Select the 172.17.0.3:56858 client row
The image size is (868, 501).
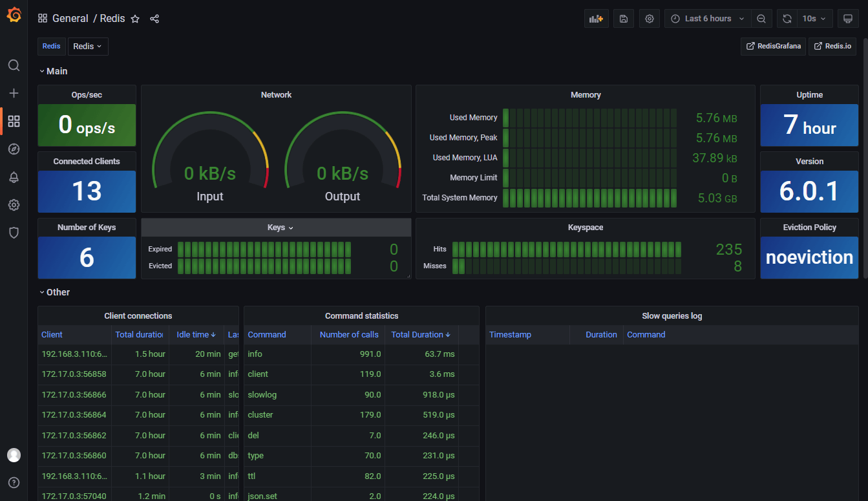click(138, 374)
